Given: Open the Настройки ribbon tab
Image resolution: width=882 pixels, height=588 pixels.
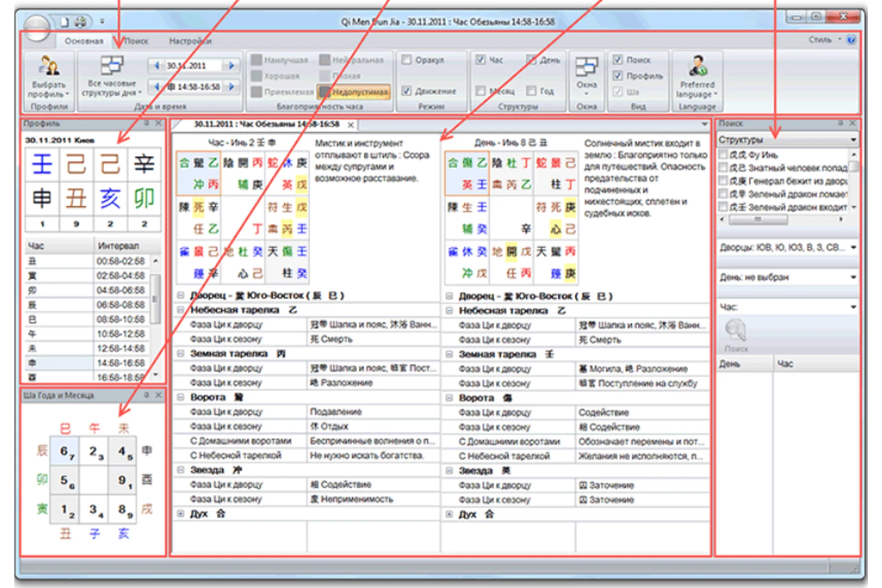Looking at the screenshot, I should tap(190, 41).
